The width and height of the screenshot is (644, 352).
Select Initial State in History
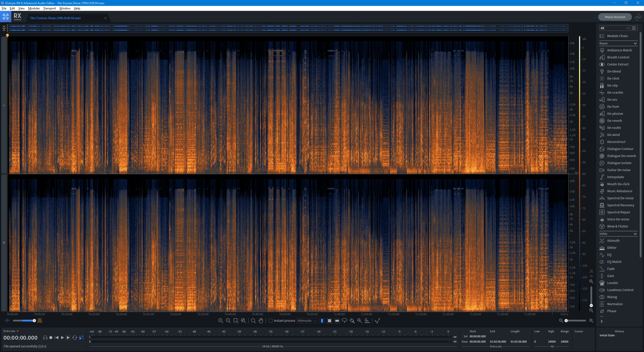click(x=607, y=335)
